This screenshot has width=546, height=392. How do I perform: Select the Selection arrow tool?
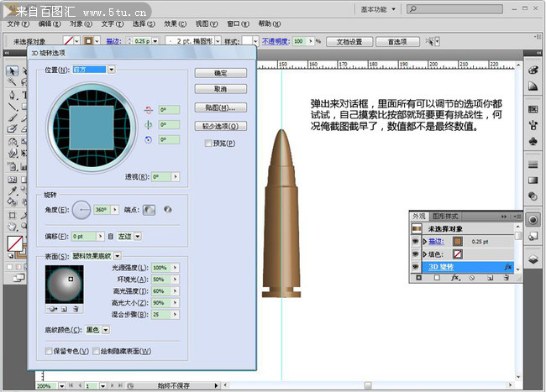11,71
